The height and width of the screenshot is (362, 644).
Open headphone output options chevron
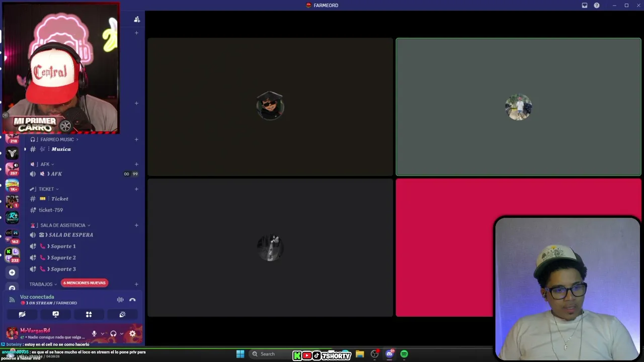[x=122, y=333]
